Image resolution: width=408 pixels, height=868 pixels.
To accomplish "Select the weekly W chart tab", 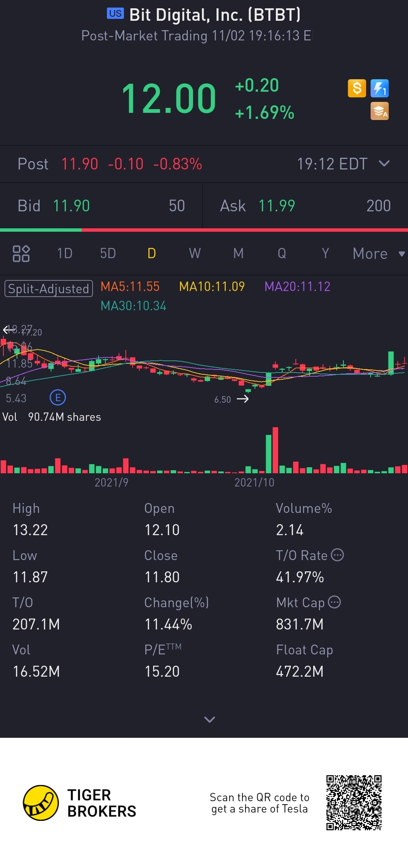I will click(x=195, y=253).
